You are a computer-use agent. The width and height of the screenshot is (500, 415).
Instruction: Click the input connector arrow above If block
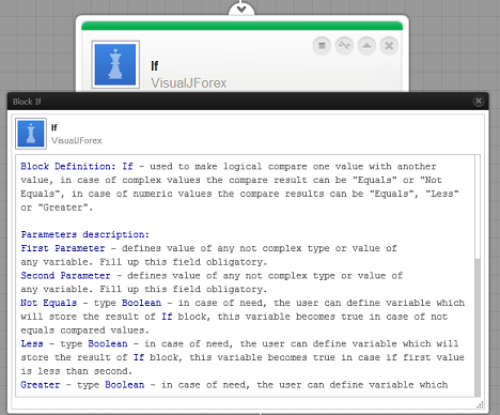pyautogui.click(x=241, y=8)
